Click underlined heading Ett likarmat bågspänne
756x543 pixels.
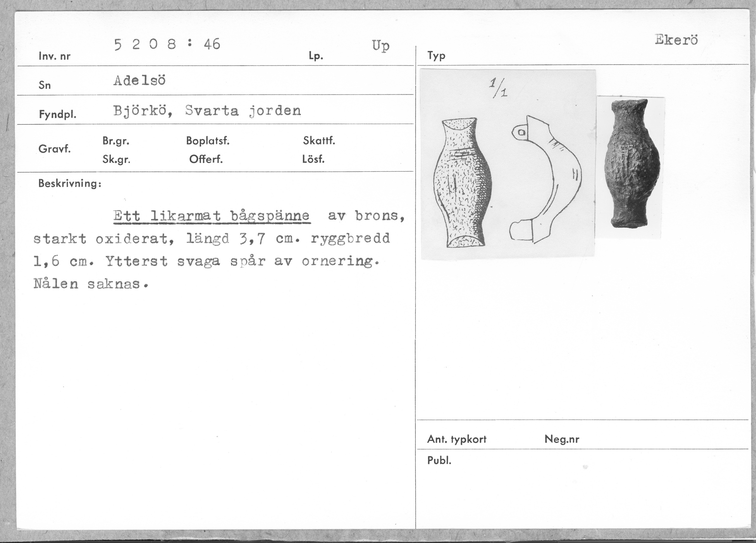(x=212, y=216)
